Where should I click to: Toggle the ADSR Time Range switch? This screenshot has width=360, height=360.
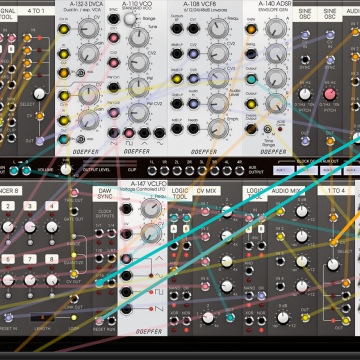pyautogui.click(x=267, y=129)
